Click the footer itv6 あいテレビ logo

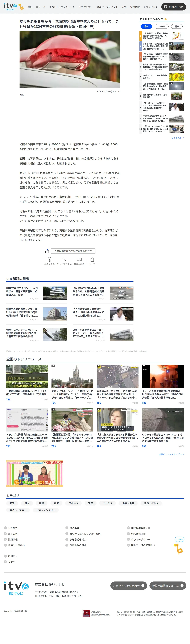click(x=16, y=588)
